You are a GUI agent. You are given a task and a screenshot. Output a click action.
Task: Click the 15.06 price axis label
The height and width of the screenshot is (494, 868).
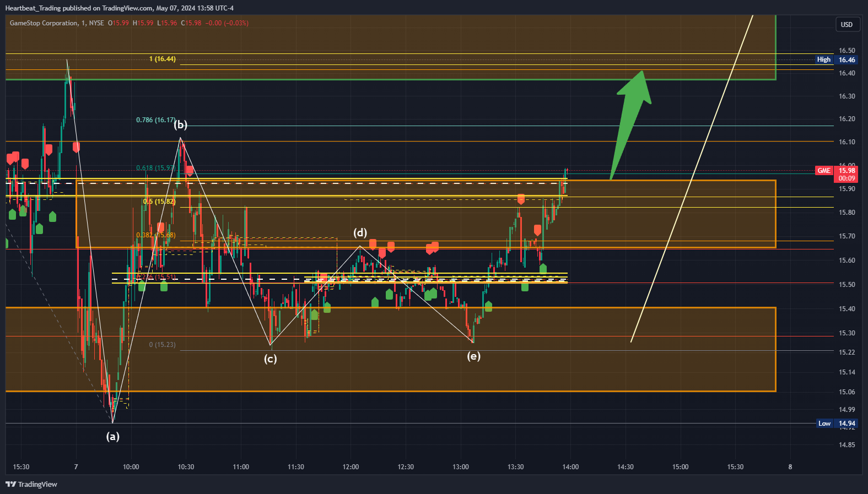pyautogui.click(x=847, y=392)
